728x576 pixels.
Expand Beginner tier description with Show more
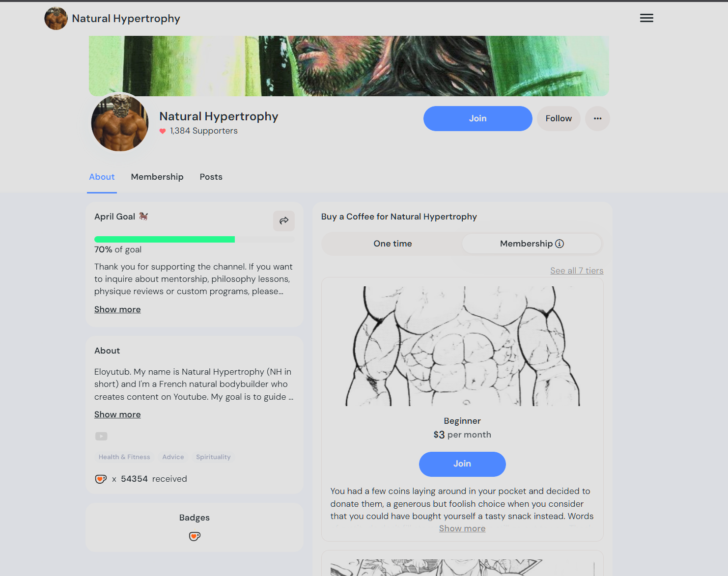[462, 528]
